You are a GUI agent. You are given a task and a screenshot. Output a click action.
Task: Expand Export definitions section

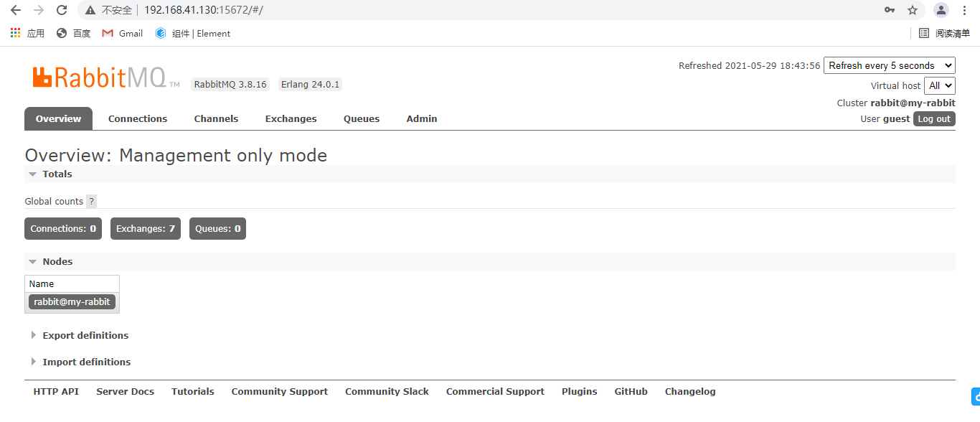click(x=79, y=335)
